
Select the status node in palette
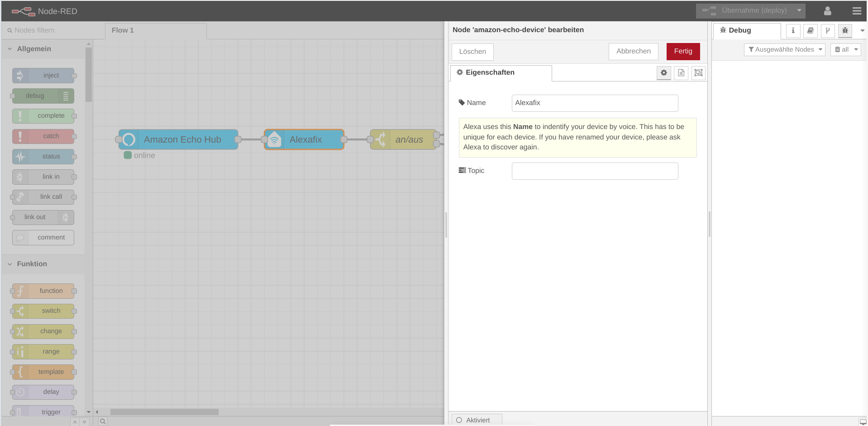point(43,157)
